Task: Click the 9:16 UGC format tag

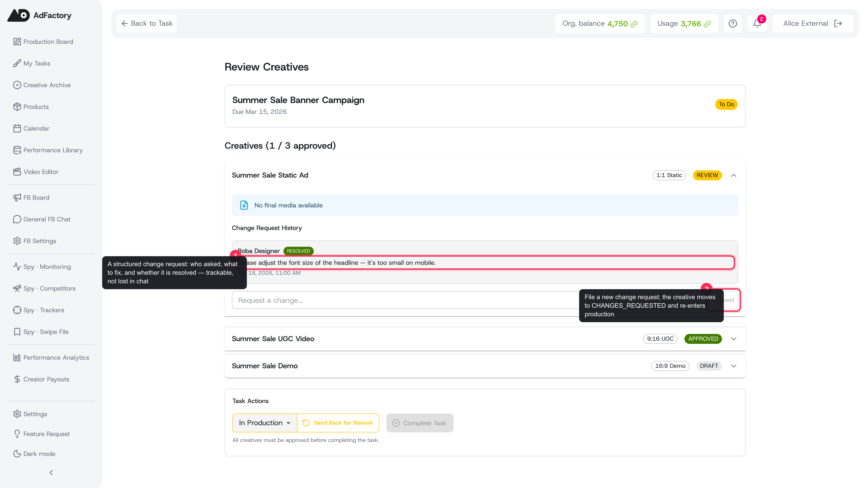Action: (660, 339)
